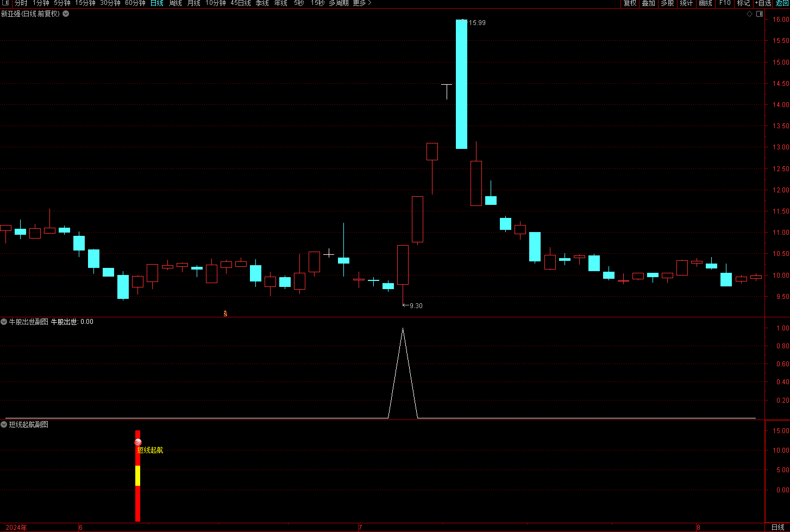This screenshot has width=790, height=532.
Task: Open the 新亚强 chart title dropdown arrow
Action: coord(66,14)
